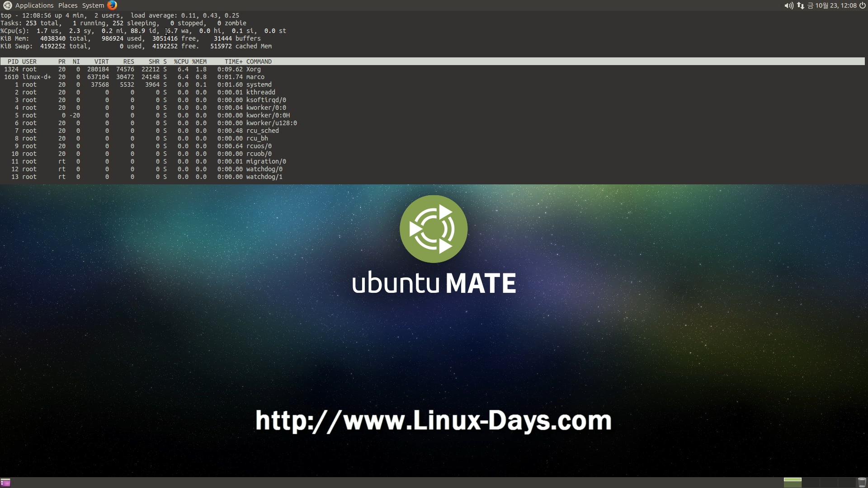
Task: Click the %MEM column header
Action: pyautogui.click(x=199, y=61)
